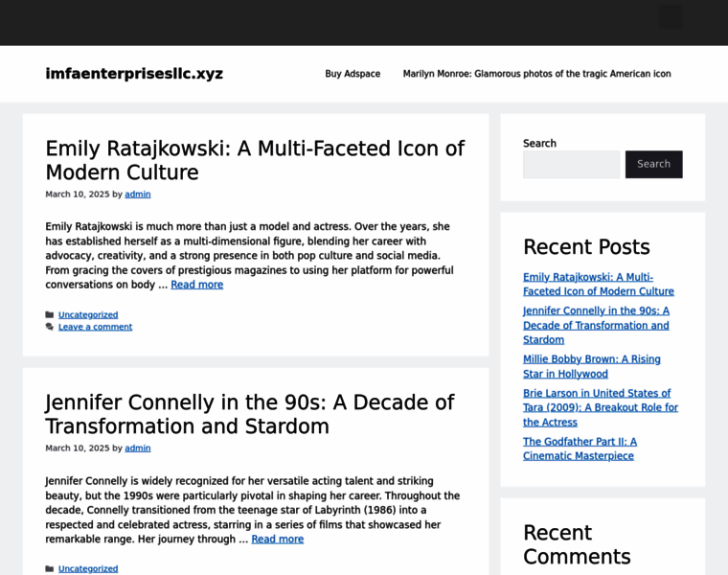The width and height of the screenshot is (728, 575).
Task: Open Uncategorized category under Jennifer Connelly post
Action: pyautogui.click(x=88, y=569)
